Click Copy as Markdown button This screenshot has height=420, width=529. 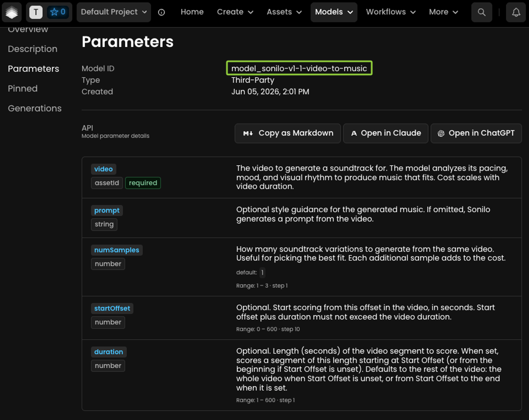[x=288, y=133]
